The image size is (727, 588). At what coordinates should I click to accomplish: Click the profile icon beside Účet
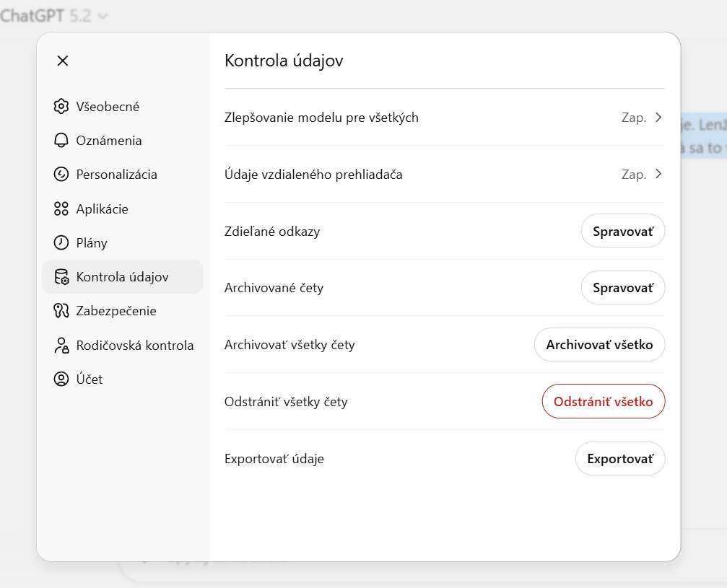[61, 379]
